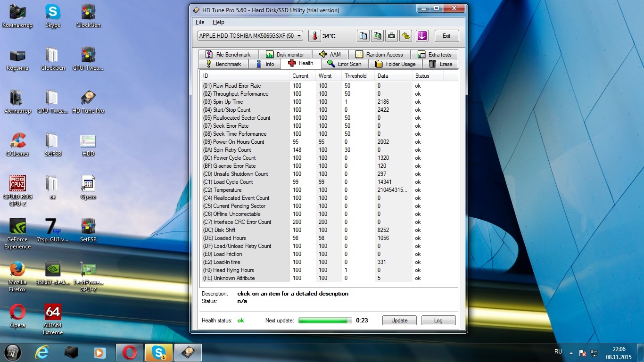Open the File menu
The image size is (644, 362).
200,22
